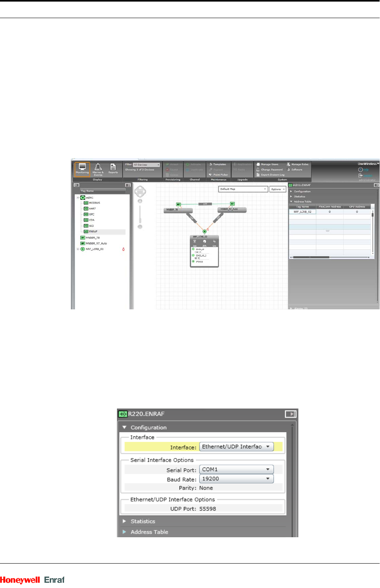Select HART in the device tree
The width and height of the screenshot is (380, 588).
pos(90,209)
